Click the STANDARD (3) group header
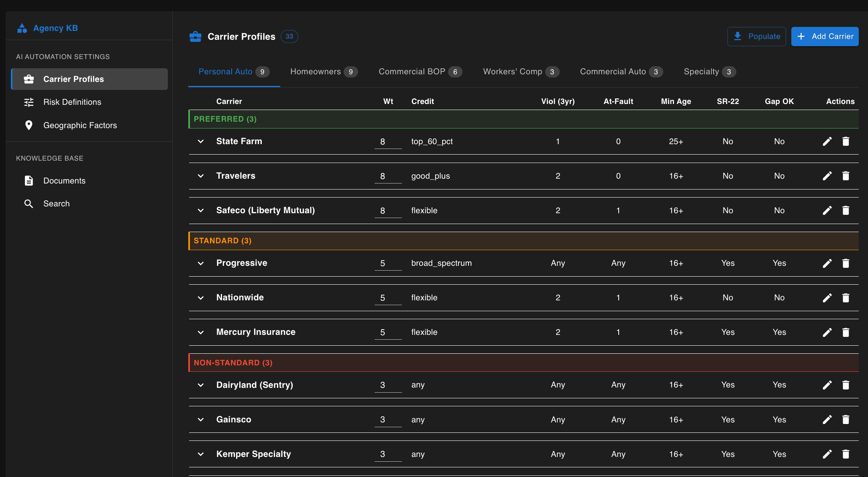Image resolution: width=868 pixels, height=477 pixels. tap(524, 241)
